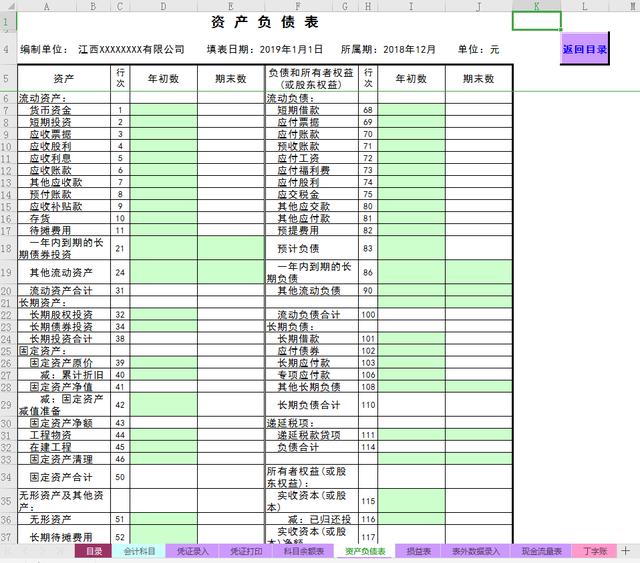
Task: Select row 18 header
Action: tap(7, 248)
